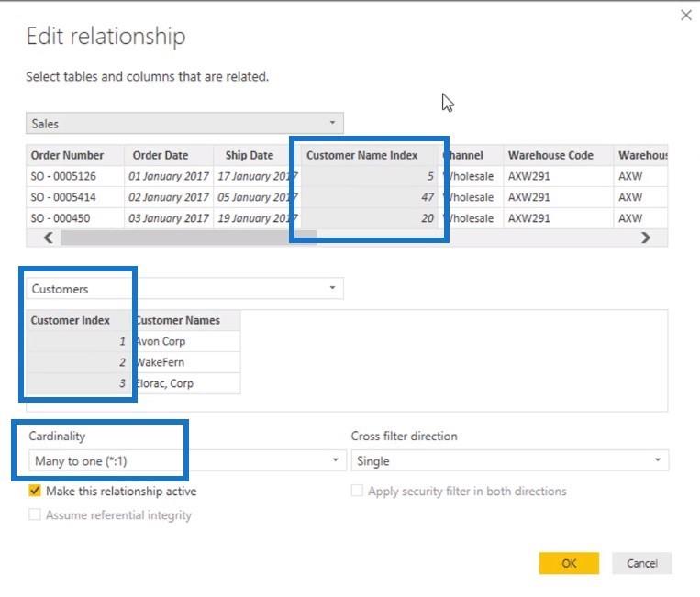
Task: Click the AXW291 cell in the SO - 0005126 row
Action: 559,176
